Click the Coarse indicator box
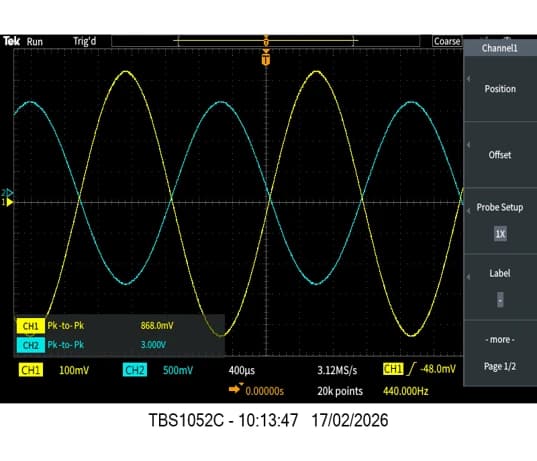The image size is (537, 461). [x=447, y=41]
